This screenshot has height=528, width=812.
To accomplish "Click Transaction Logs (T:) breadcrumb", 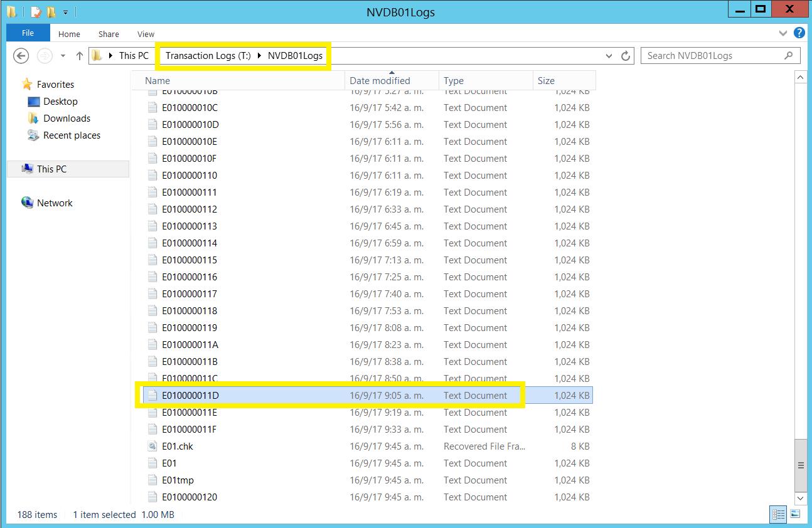I will 208,56.
